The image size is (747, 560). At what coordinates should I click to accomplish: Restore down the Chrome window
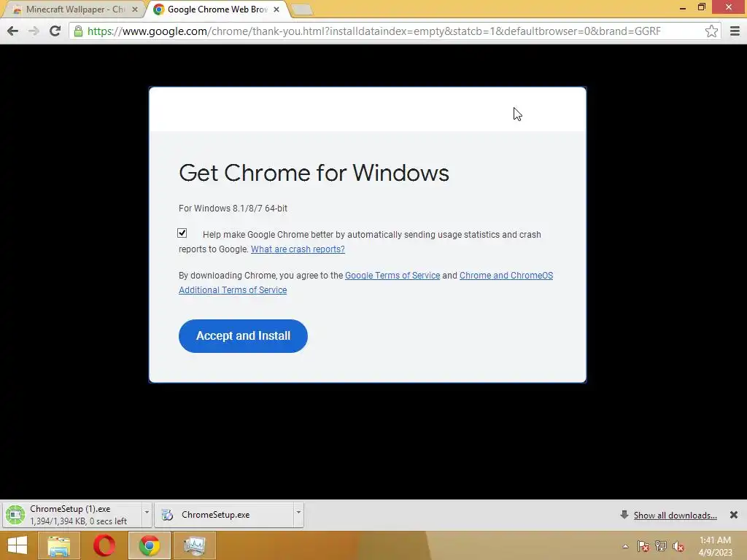tap(701, 7)
